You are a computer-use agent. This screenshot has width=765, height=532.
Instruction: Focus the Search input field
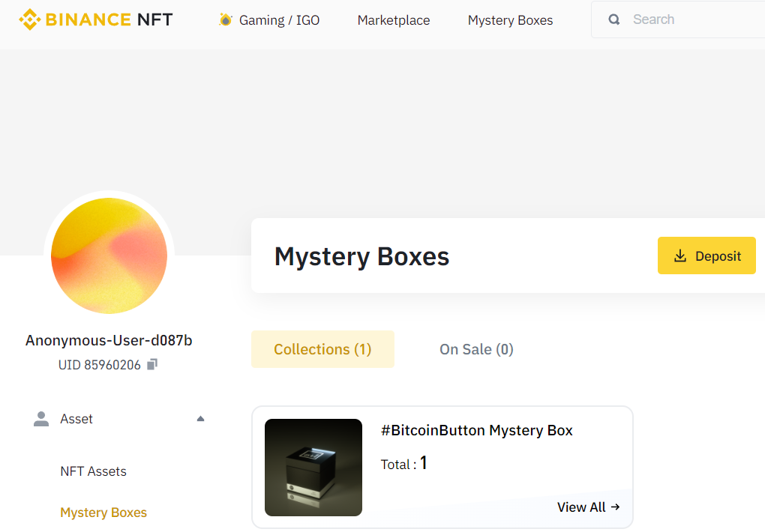pyautogui.click(x=678, y=19)
